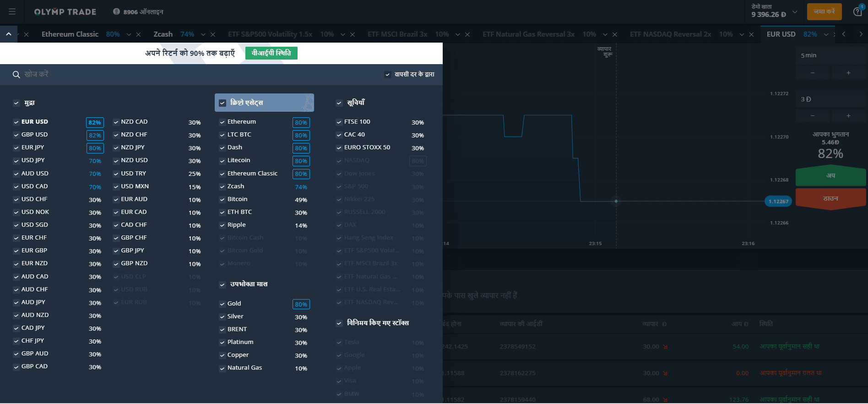Collapse the asset list with up chevron
Viewport: 868px width, 404px height.
[8, 34]
